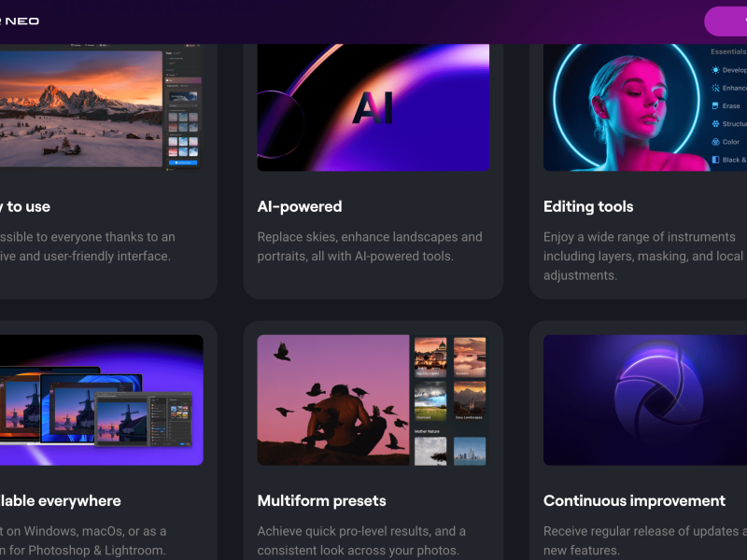Pick the Overcast preset thumbnail
The image size is (747, 560).
point(430,399)
